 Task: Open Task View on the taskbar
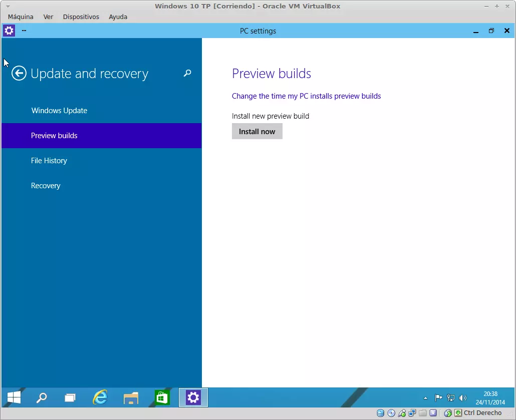70,398
